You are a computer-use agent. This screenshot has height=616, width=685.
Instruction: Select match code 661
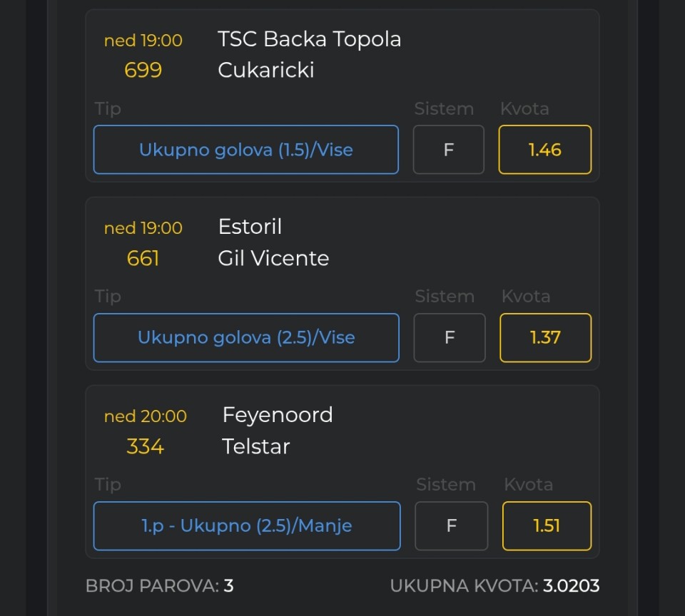coord(143,258)
